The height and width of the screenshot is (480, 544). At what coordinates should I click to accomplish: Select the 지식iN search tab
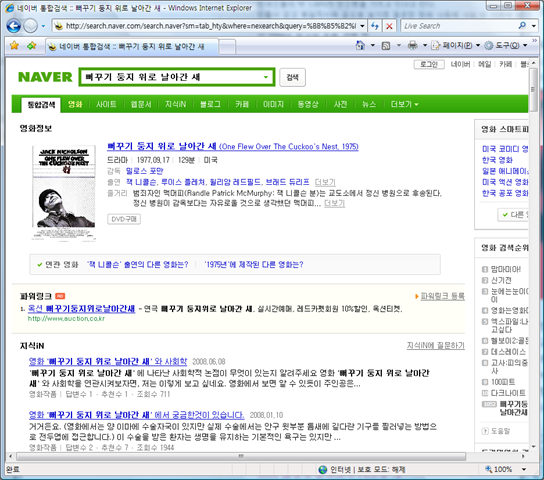[x=176, y=104]
